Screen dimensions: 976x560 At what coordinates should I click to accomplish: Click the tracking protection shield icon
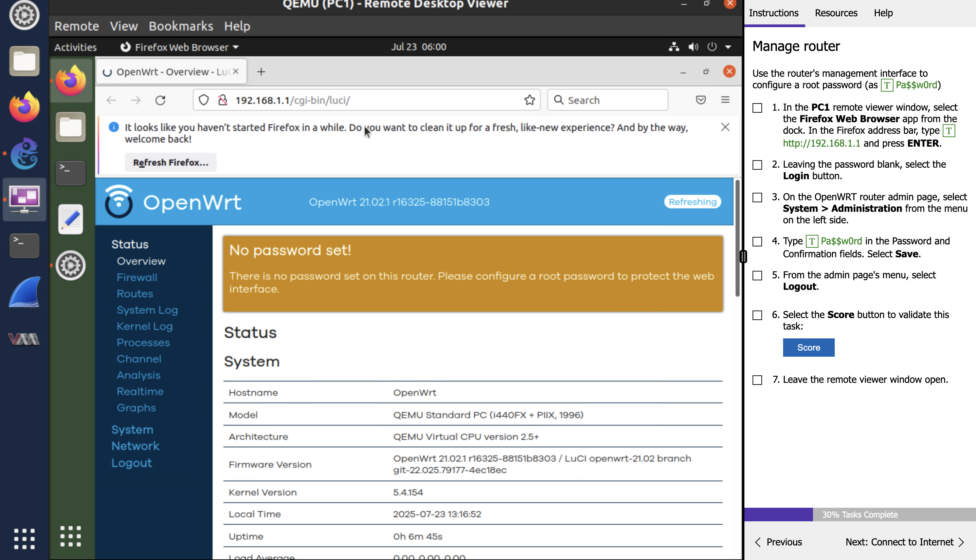[204, 100]
